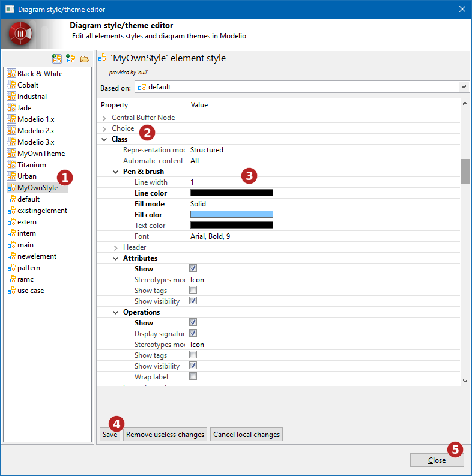The image size is (472, 476).
Task: Click the blue Fill color swatch
Action: point(231,215)
